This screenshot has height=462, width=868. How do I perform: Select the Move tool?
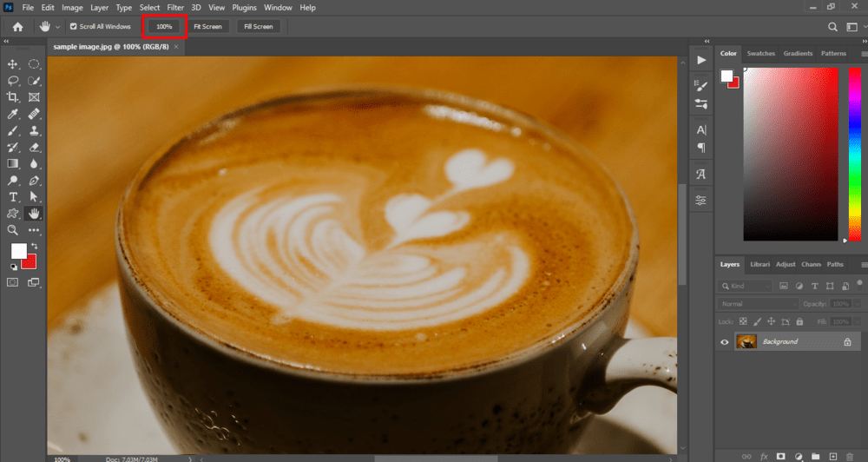click(x=12, y=64)
